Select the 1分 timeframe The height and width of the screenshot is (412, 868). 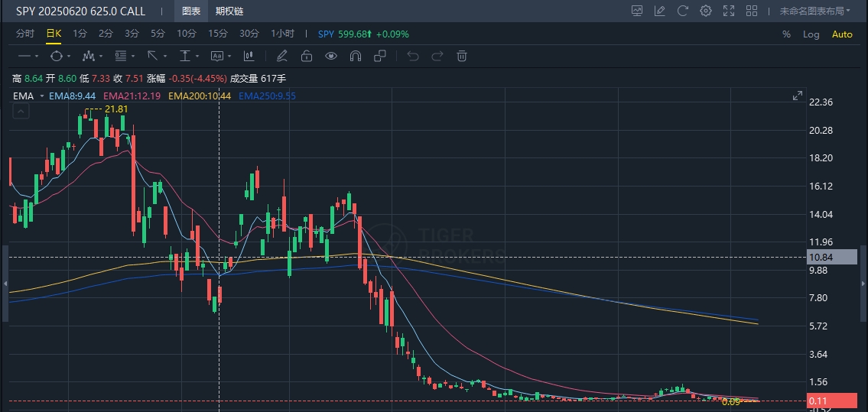(x=80, y=34)
